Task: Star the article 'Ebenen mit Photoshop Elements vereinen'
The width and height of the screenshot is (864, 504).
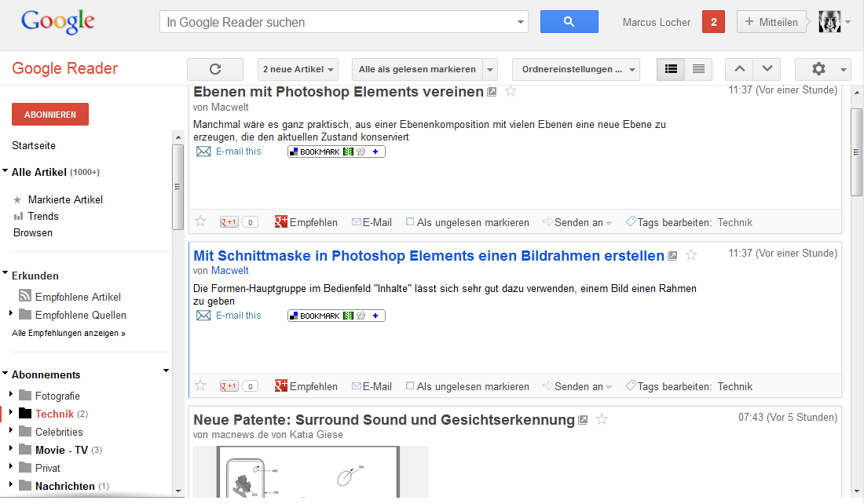Action: pyautogui.click(x=511, y=90)
